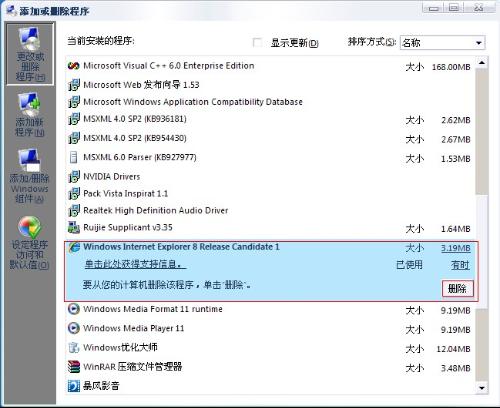Click the scrollbar up arrow
Viewport: 500px width, 408px height.
click(482, 62)
